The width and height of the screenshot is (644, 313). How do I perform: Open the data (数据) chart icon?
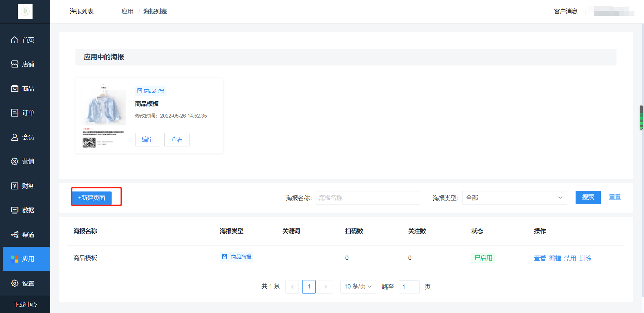click(15, 210)
